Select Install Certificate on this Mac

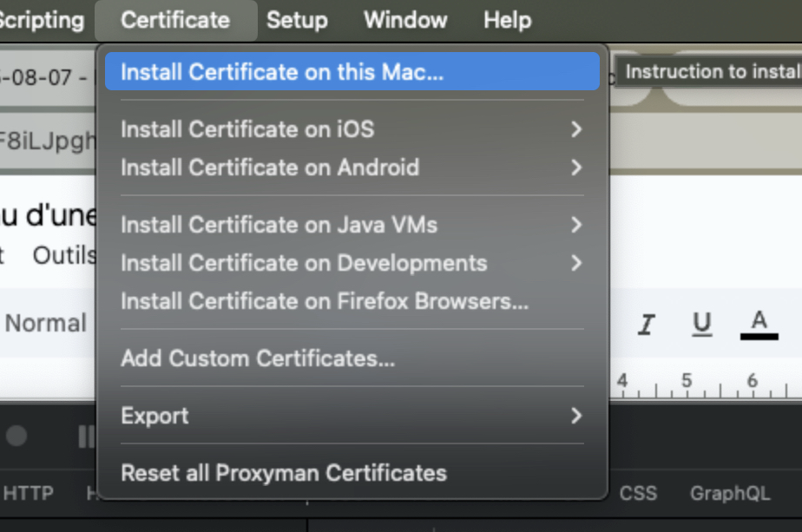pyautogui.click(x=351, y=72)
